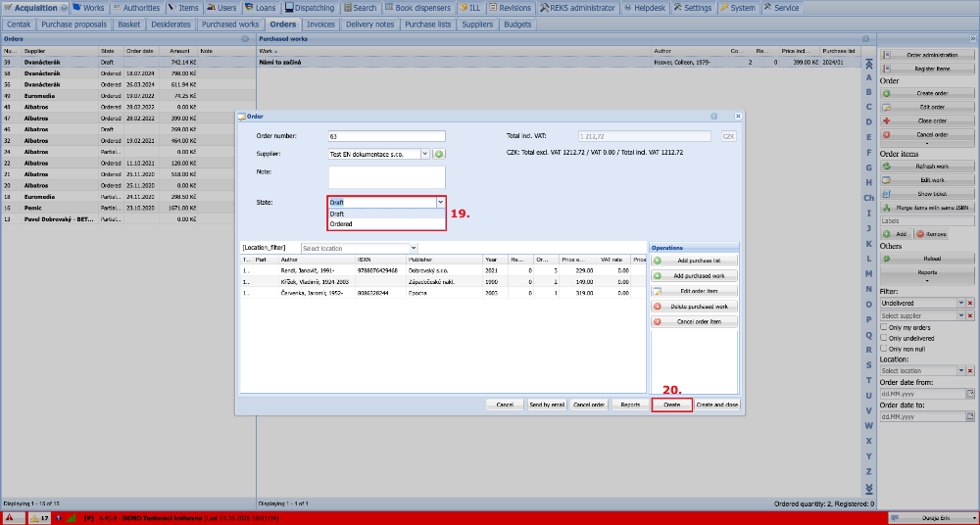Select letter Z in alphabet index
Image resolution: width=980 pixels, height=525 pixels.
868,471
